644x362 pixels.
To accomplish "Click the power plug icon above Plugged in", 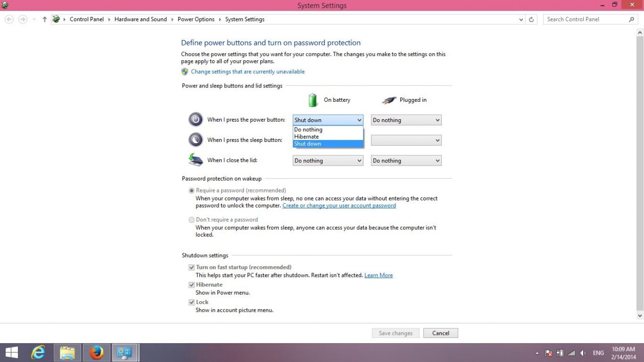I will 389,99.
